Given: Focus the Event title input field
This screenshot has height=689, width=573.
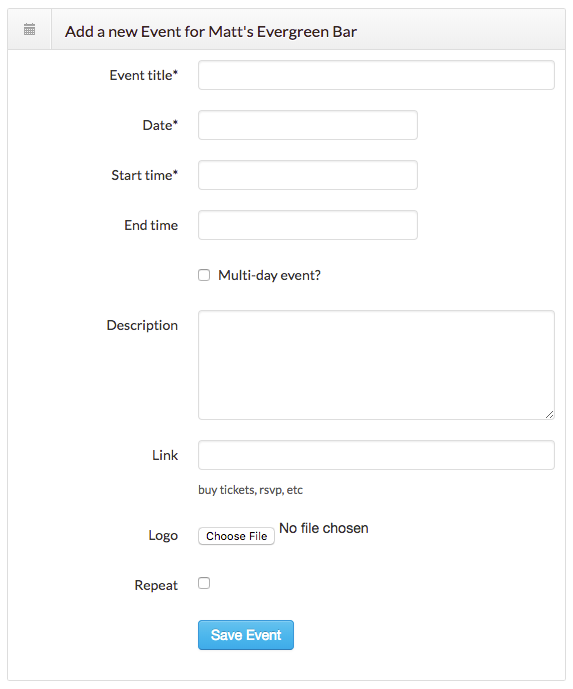Looking at the screenshot, I should [376, 75].
